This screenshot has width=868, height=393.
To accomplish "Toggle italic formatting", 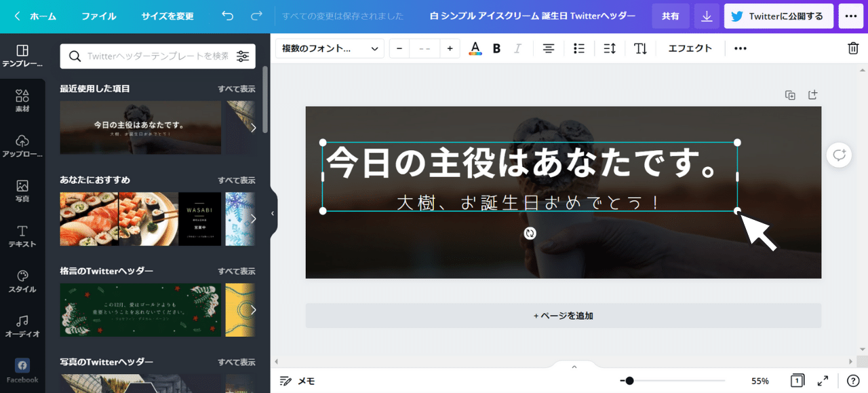I will (x=518, y=48).
